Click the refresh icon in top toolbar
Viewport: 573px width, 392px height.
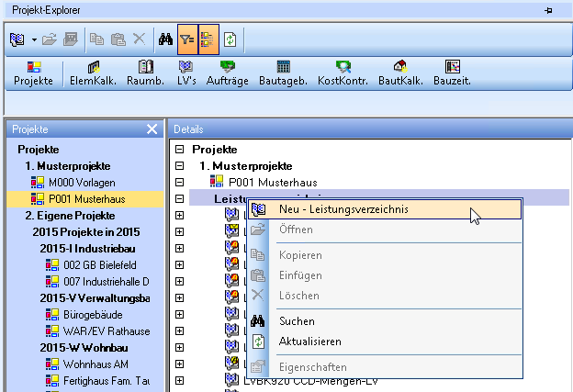[x=230, y=40]
